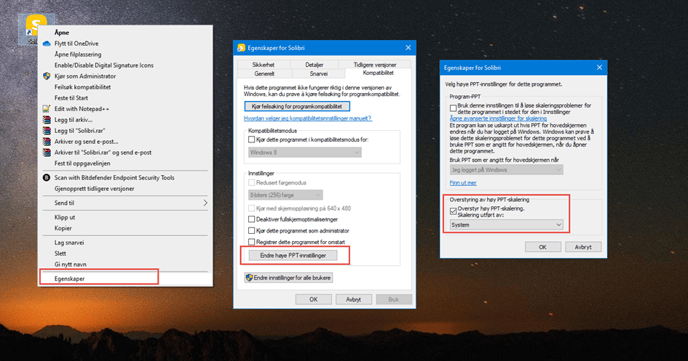Choose Arkiver til "Solibri.rar" og send e-post
The image size is (688, 361).
coord(103,152)
